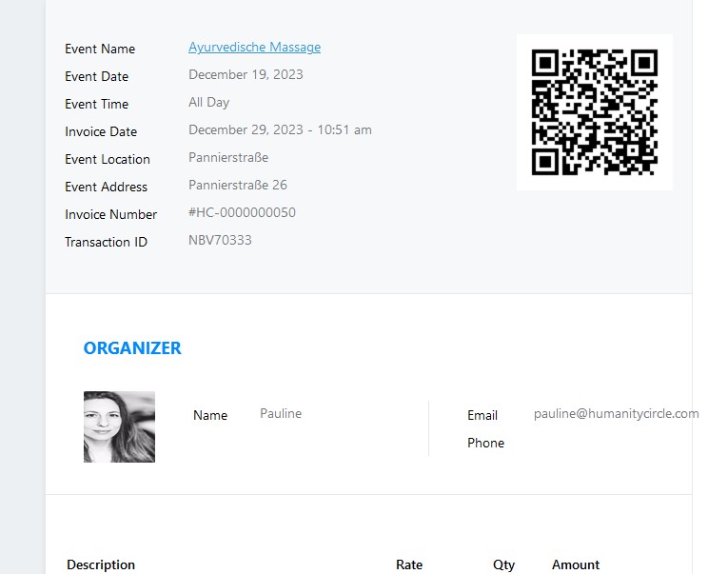This screenshot has width=728, height=574.
Task: Click the transaction ID NBV70333
Action: tap(220, 241)
